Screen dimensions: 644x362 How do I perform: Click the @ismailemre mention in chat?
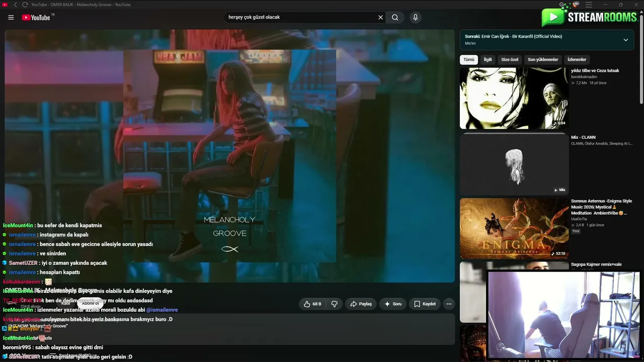pos(162,310)
